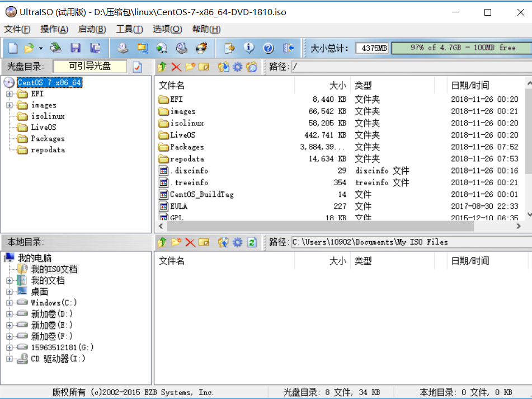The height and width of the screenshot is (399, 532).
Task: Click the 可引导光盘 boot type field
Action: [90, 66]
